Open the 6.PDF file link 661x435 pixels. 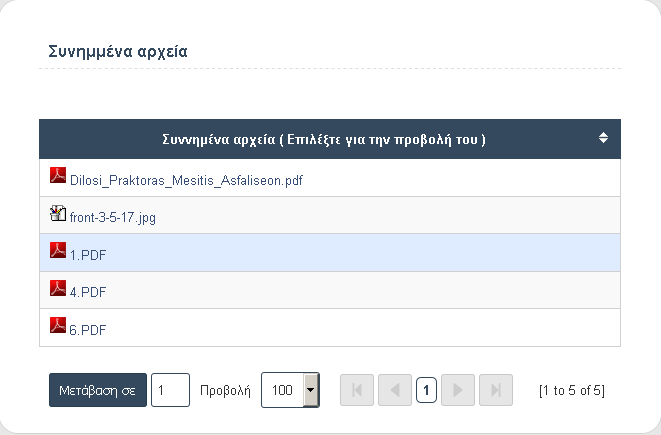tap(88, 330)
